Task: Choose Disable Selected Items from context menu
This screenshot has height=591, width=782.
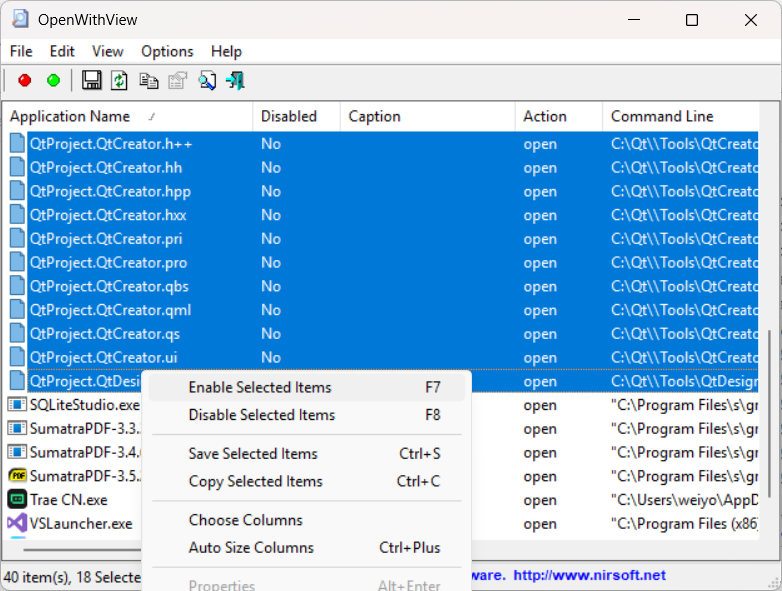Action: coord(307,414)
